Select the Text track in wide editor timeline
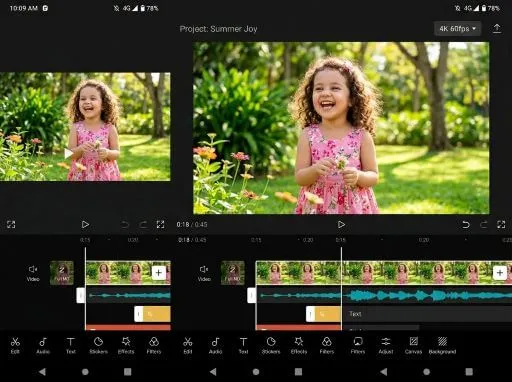 [x=428, y=314]
